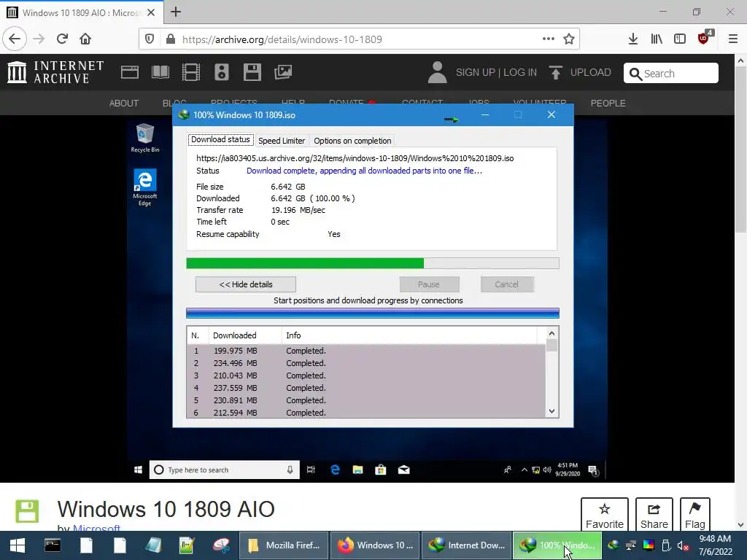747x560 pixels.
Task: Open the Video film icon
Action: [x=191, y=72]
